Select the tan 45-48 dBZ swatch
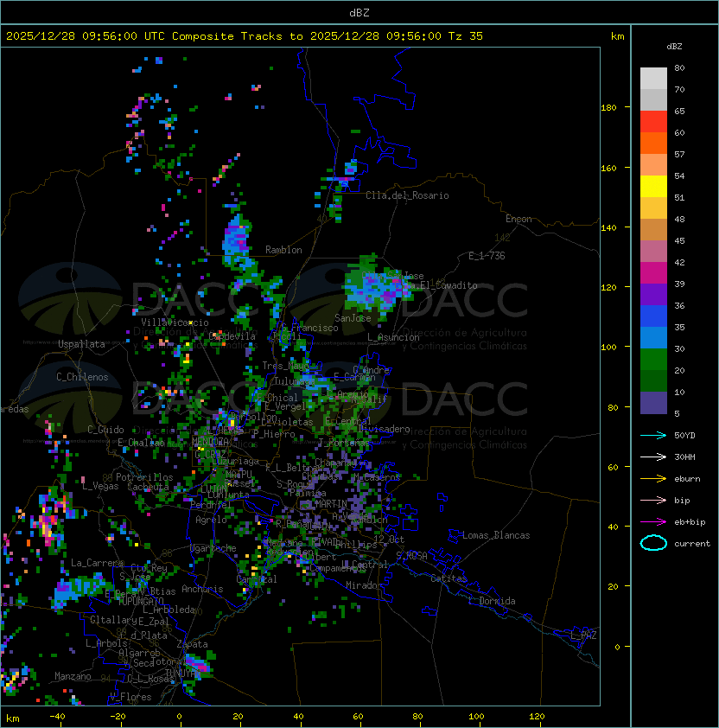The width and height of the screenshot is (719, 728). (653, 229)
